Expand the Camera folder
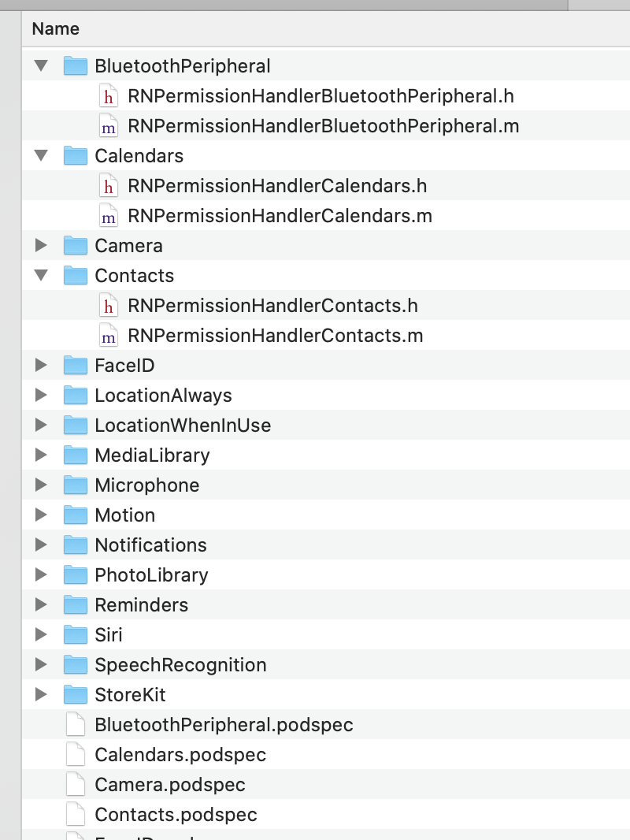 [x=41, y=245]
